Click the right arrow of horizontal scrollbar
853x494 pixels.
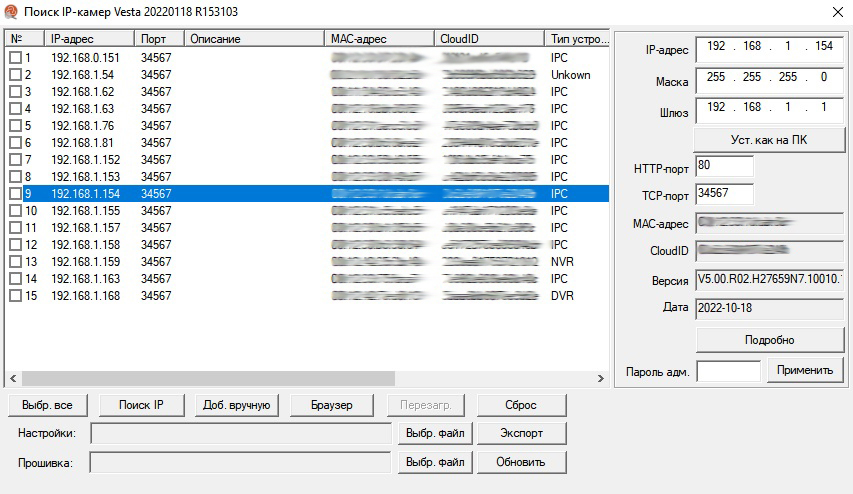click(601, 379)
